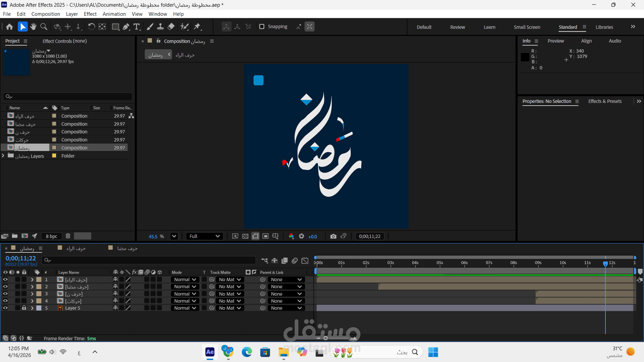The width and height of the screenshot is (644, 362).
Task: Expand properties of layer 4 حركات
Action: coord(32,301)
